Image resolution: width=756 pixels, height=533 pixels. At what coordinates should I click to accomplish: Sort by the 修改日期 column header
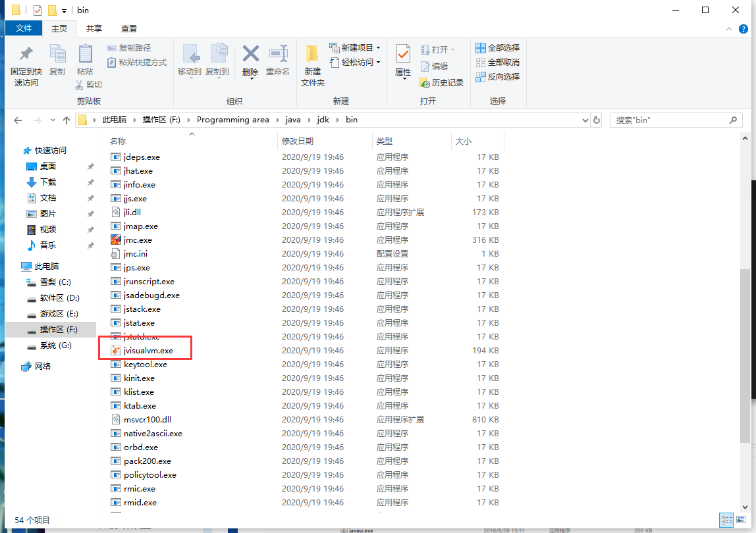pos(298,141)
